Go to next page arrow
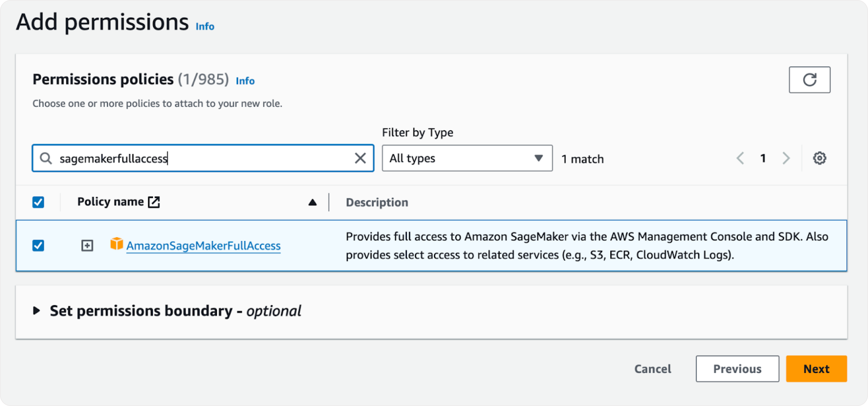The height and width of the screenshot is (406, 868). pos(786,158)
